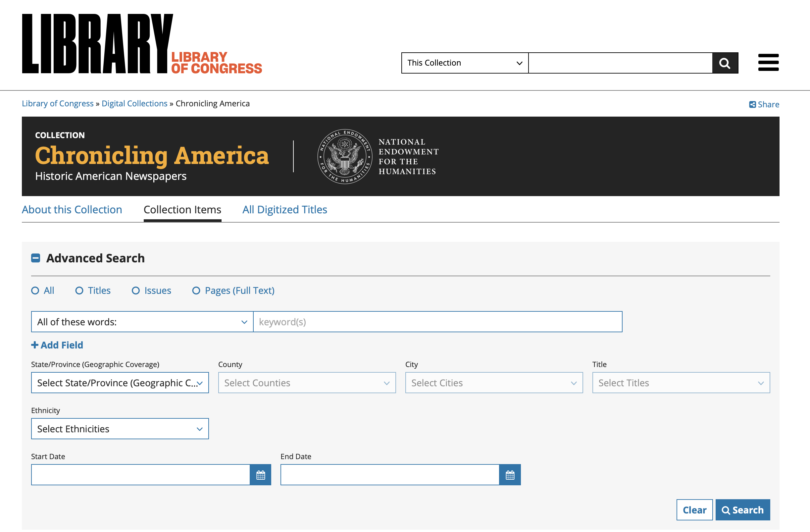810x532 pixels.
Task: Click the magnifying glass search icon in header
Action: click(x=725, y=63)
